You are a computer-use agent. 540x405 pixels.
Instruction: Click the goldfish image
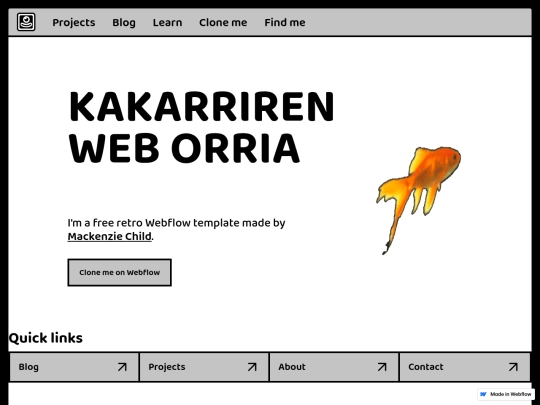(x=418, y=200)
